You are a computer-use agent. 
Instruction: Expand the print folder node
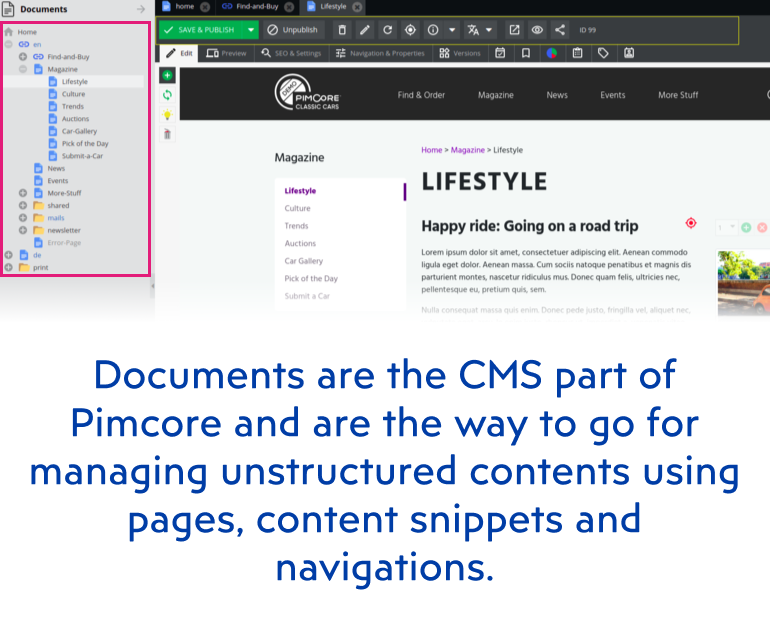(x=8, y=267)
